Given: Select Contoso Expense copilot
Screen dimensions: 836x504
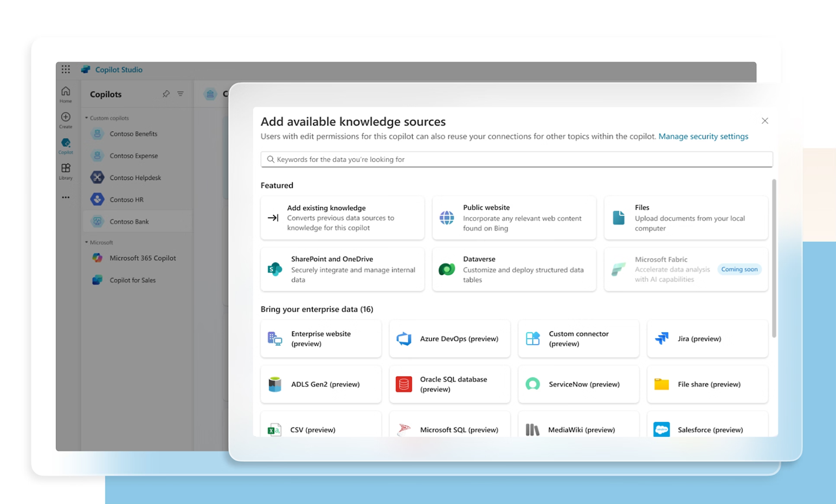Looking at the screenshot, I should pos(138,156).
